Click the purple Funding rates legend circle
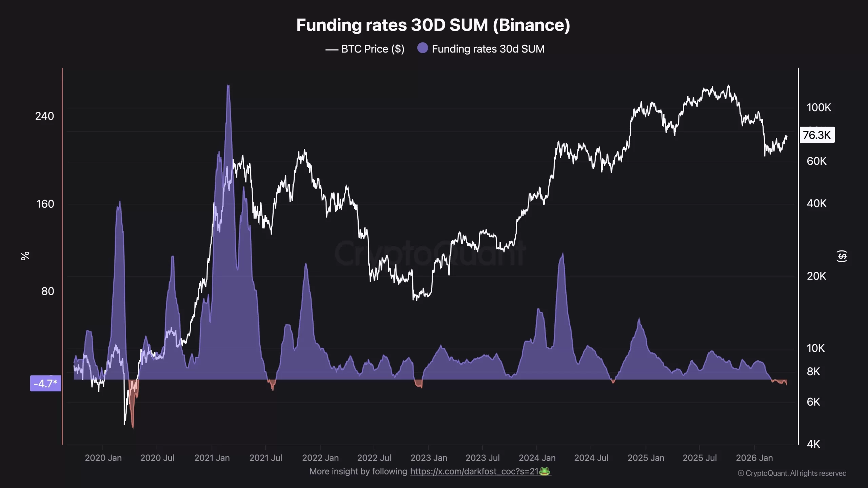868x488 pixels. click(x=422, y=48)
